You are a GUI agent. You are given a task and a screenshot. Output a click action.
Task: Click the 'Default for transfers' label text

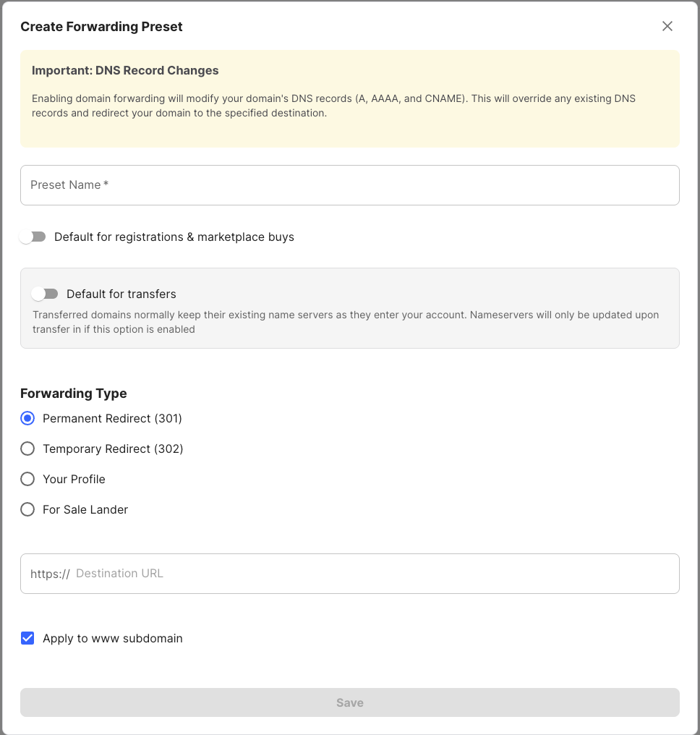tap(121, 294)
